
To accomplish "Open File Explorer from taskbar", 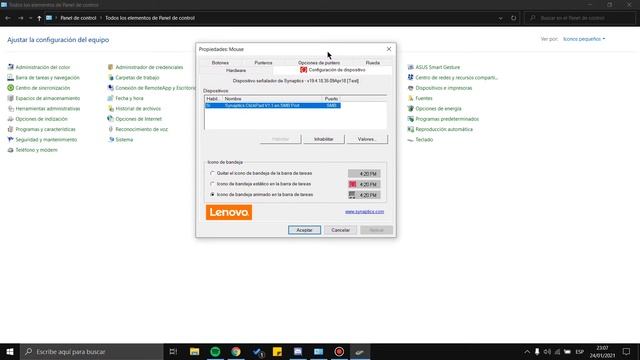I will (x=194, y=351).
